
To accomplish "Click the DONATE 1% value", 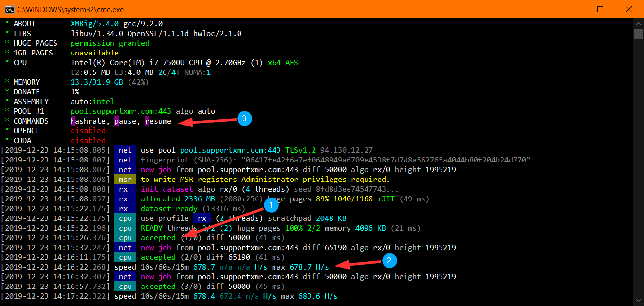I will 75,91.
